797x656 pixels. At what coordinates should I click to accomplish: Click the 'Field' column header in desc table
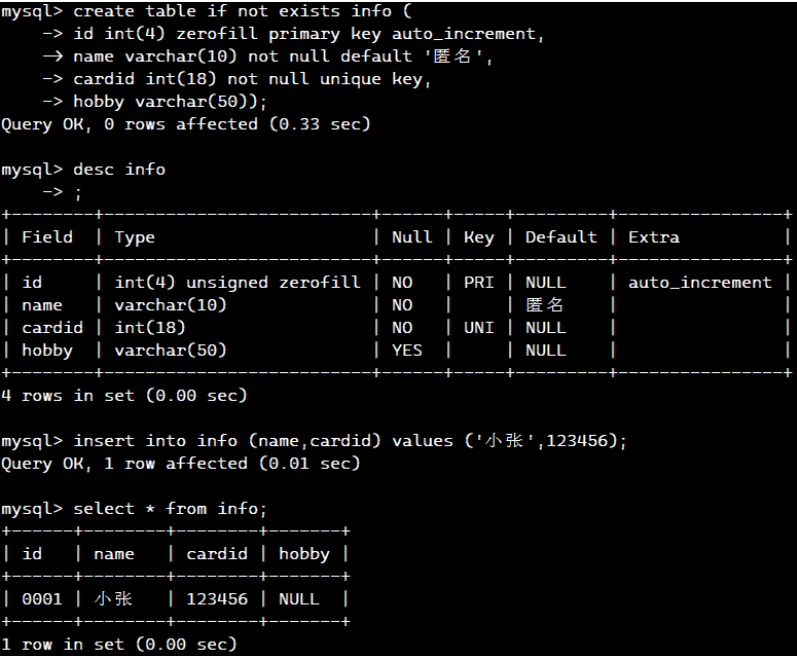[47, 237]
